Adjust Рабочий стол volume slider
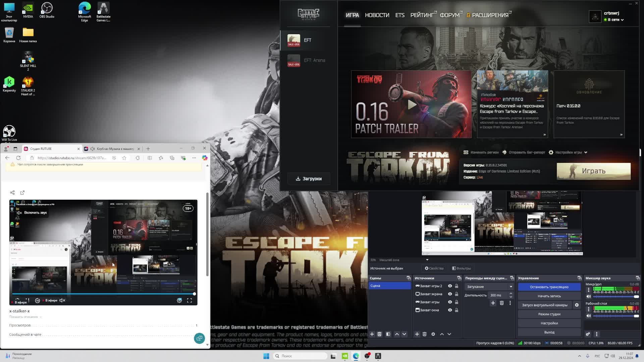644x362 pixels. click(x=616, y=316)
